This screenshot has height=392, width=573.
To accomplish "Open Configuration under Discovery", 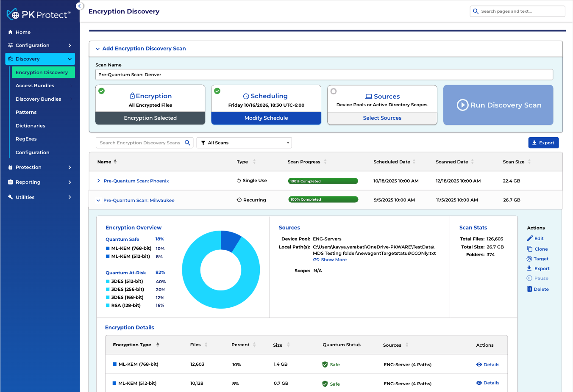I will point(33,152).
